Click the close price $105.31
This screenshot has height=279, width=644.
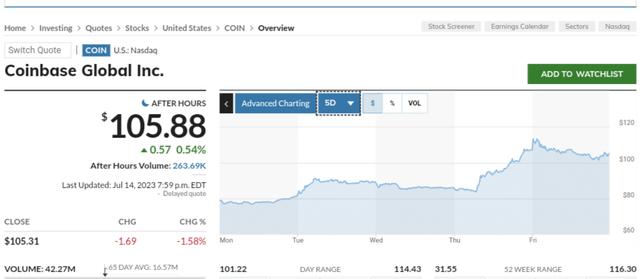click(22, 241)
